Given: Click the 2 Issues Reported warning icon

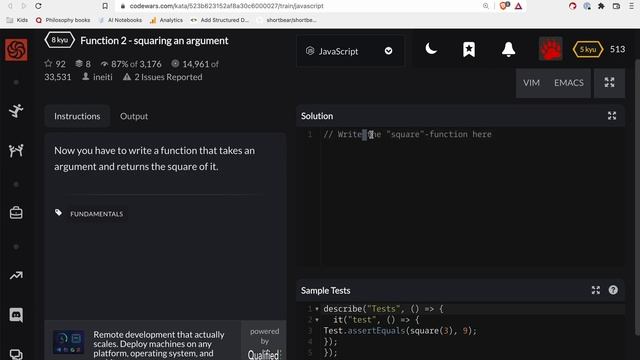Looking at the screenshot, I should click(x=127, y=77).
